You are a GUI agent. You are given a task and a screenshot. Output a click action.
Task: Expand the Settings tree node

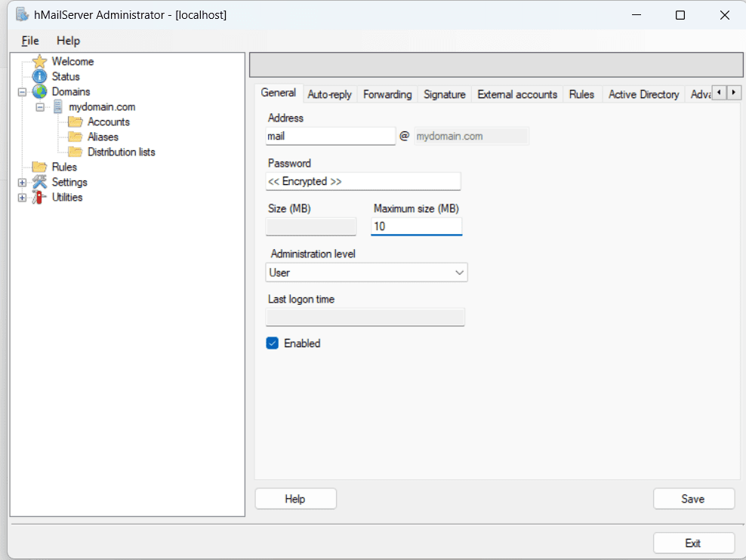click(21, 182)
